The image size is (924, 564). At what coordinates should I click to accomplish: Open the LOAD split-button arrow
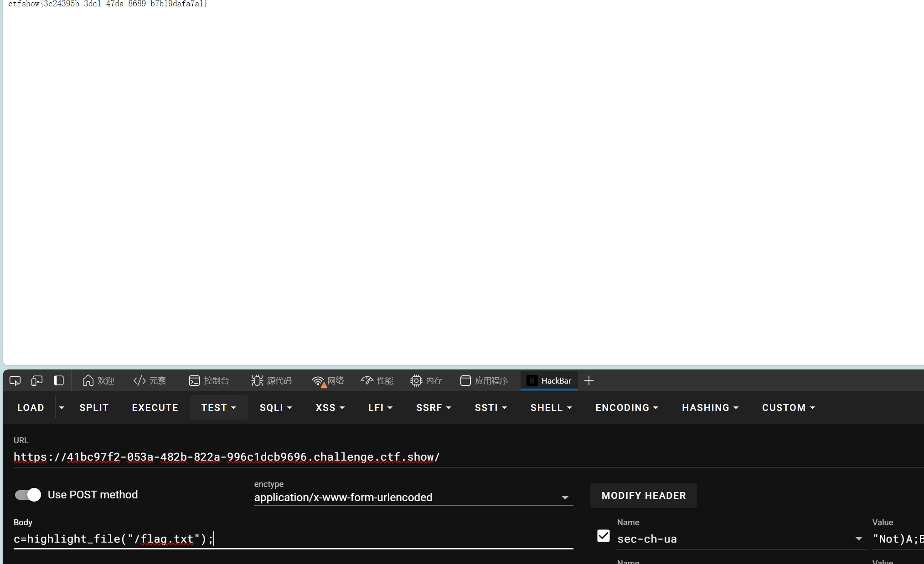point(62,408)
